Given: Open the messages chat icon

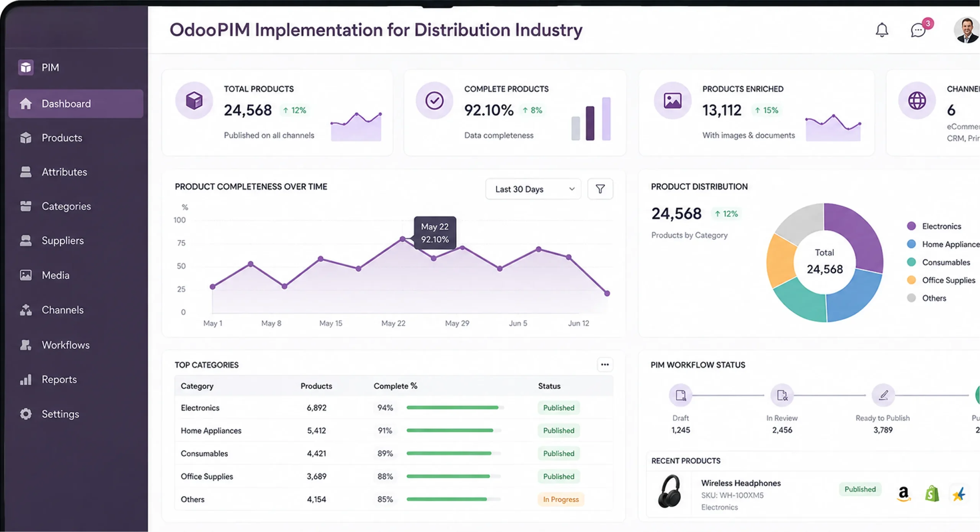Looking at the screenshot, I should pos(918,30).
